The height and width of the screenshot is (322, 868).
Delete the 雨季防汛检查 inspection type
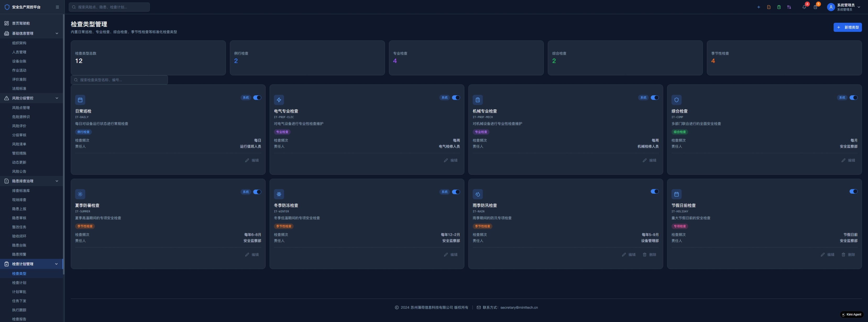pos(649,255)
